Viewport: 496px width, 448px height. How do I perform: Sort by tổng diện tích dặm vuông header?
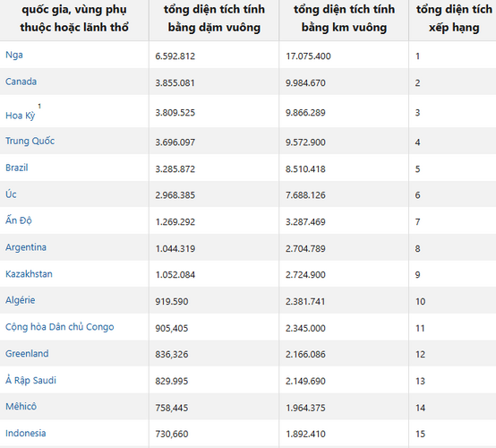pos(214,18)
